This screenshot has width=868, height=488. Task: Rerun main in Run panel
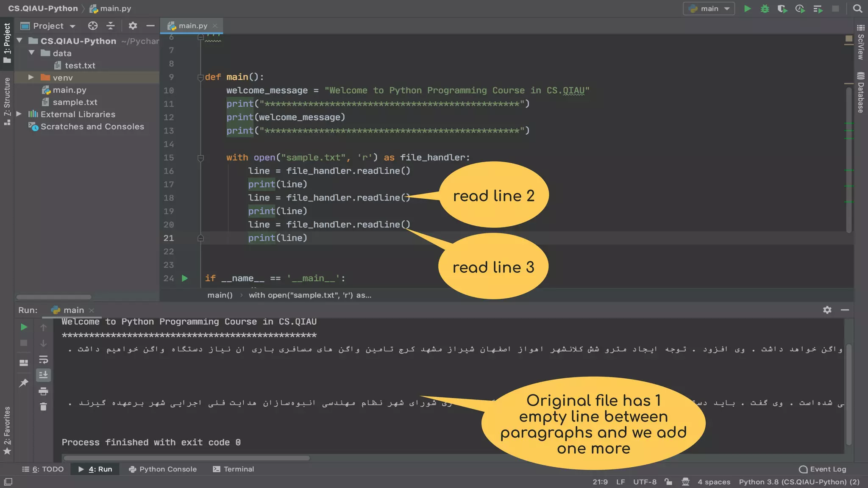click(24, 327)
